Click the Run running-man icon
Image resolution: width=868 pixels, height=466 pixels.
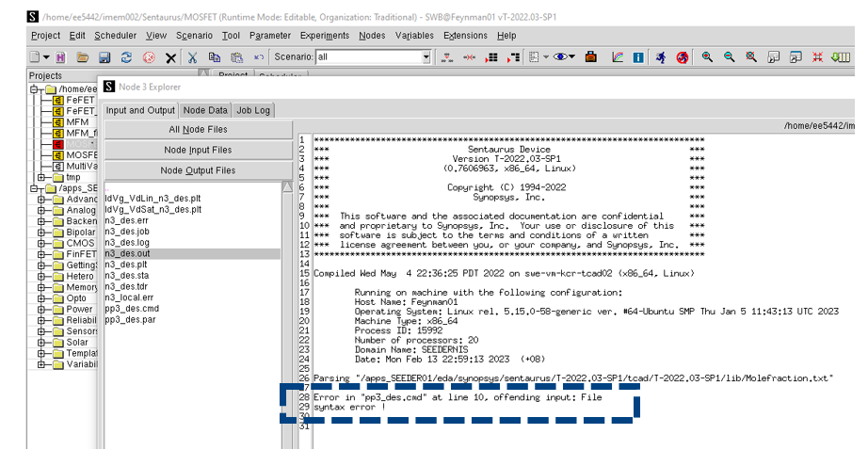(x=662, y=57)
